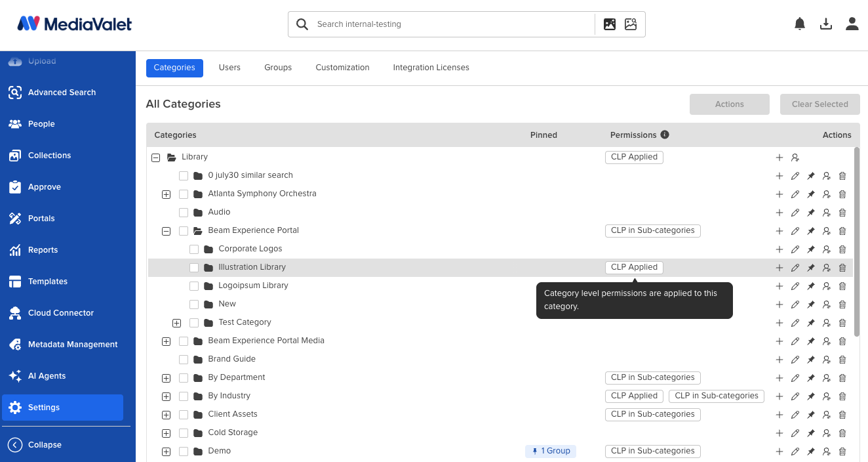Delete the By Industry category
This screenshot has height=462, width=868.
click(842, 396)
